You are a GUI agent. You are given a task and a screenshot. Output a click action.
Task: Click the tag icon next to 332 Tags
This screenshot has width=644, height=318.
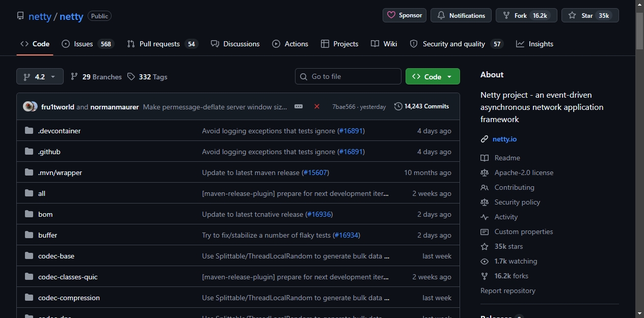coord(131,76)
